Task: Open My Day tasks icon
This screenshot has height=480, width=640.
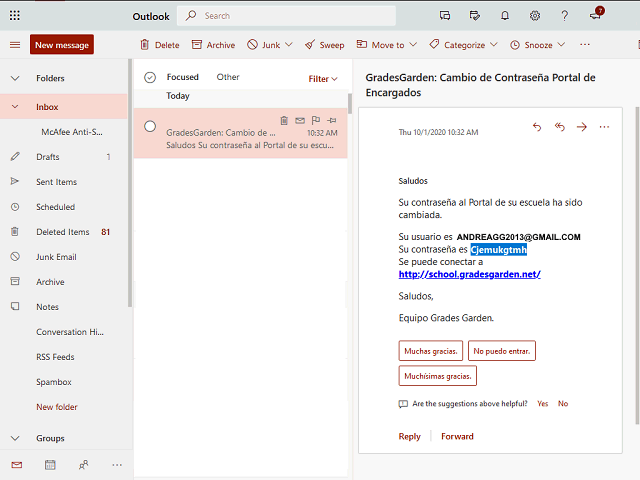Action: [x=474, y=16]
